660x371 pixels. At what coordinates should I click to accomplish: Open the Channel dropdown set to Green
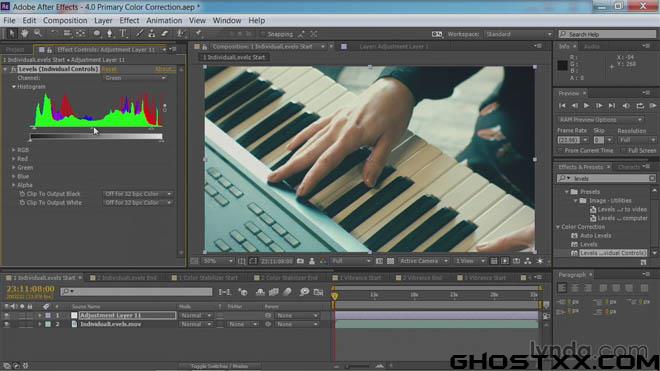(135, 78)
